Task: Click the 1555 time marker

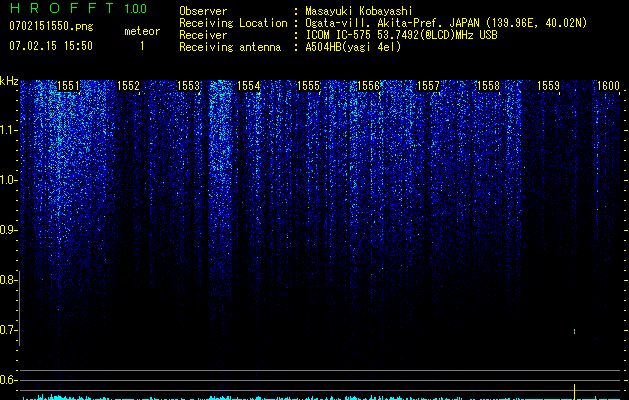Action: tap(308, 86)
